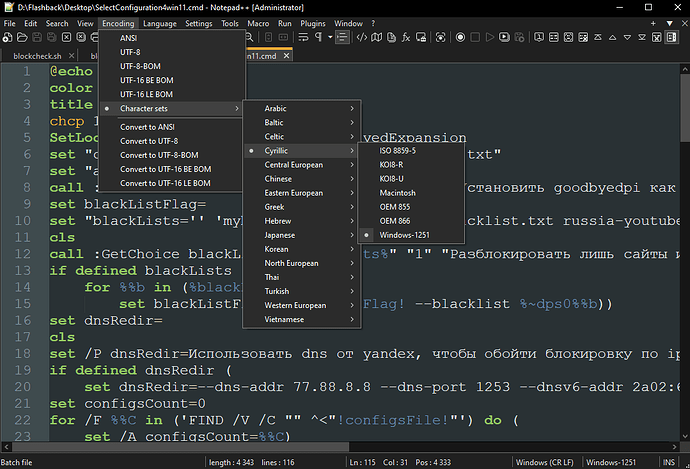Choose OEM 866 character set
This screenshot has height=469, width=690.
click(x=411, y=221)
